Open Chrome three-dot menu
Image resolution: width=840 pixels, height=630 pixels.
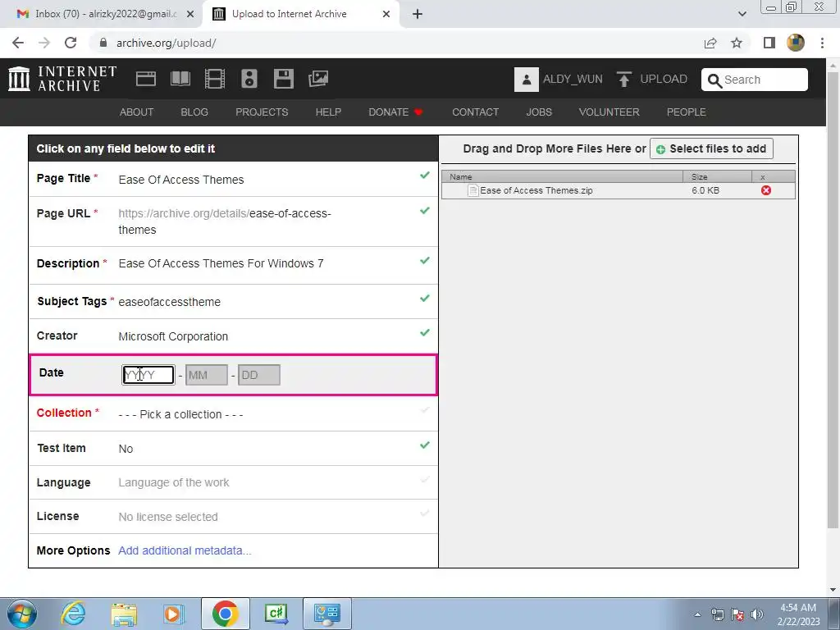click(822, 43)
